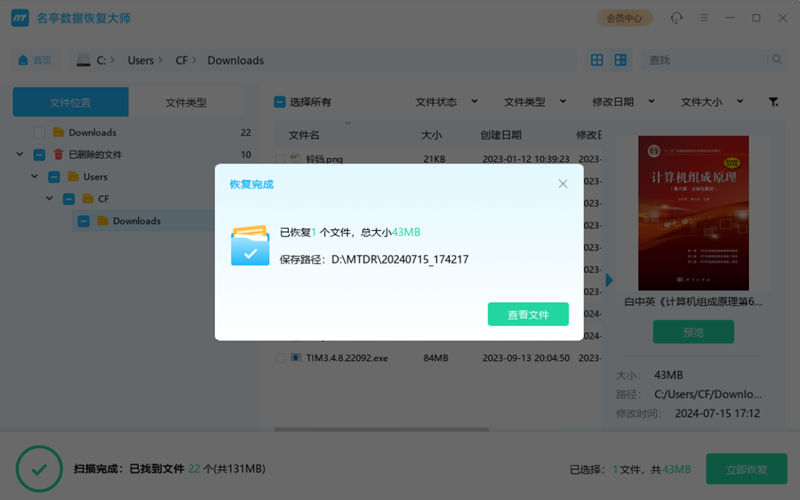Open the 文件大小 filter dropdown
The height and width of the screenshot is (500, 800).
tap(712, 102)
